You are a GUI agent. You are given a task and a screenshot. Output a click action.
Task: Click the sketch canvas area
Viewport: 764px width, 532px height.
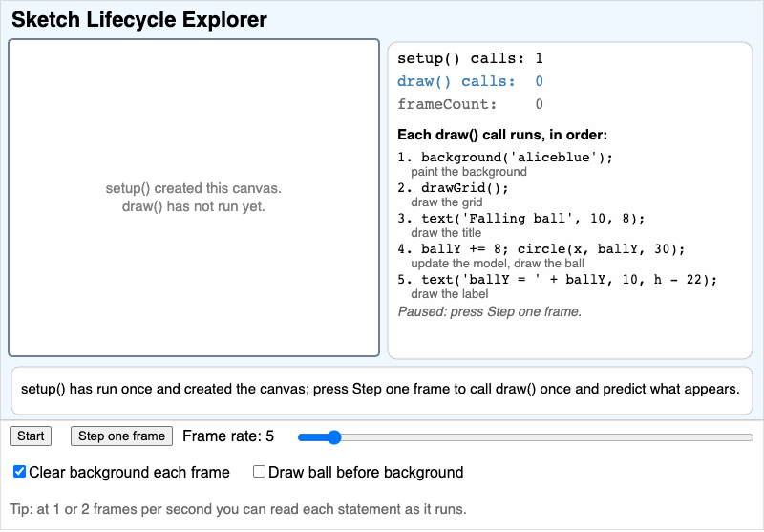pos(194,198)
